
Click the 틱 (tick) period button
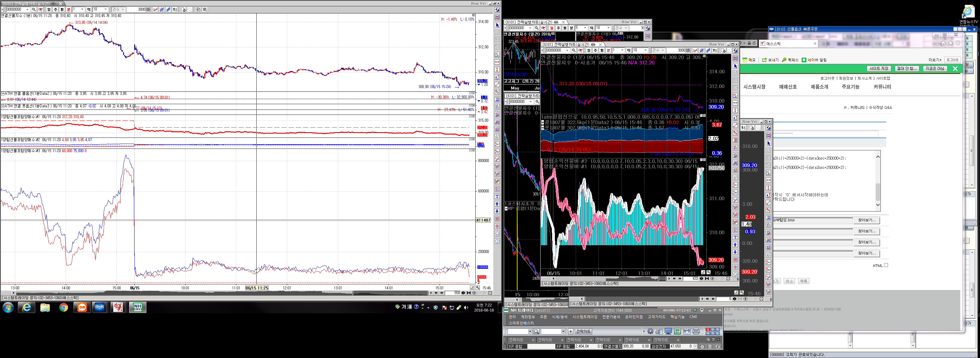pyautogui.click(x=89, y=10)
